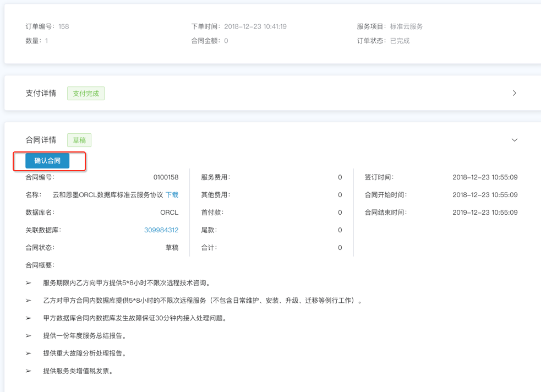Image resolution: width=541 pixels, height=392 pixels.
Task: Click arrow bullet beside 重大故障分析处理报告 item
Action: (29, 353)
